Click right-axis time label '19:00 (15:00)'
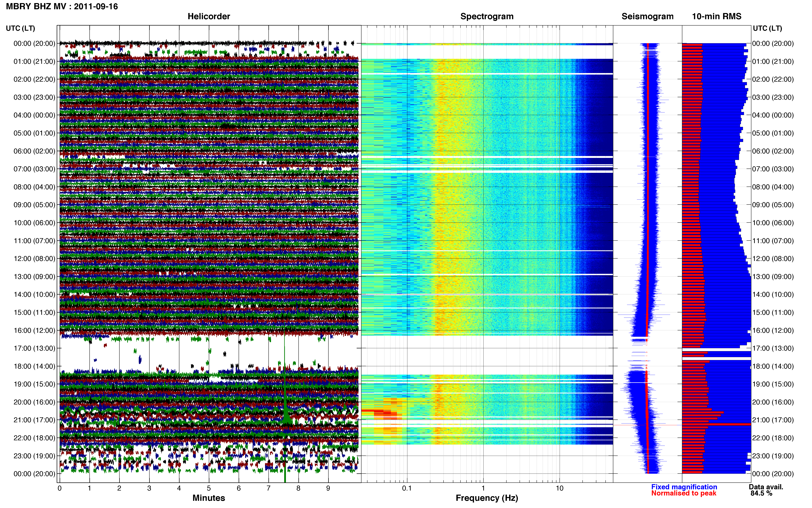812x508 pixels. (x=773, y=384)
